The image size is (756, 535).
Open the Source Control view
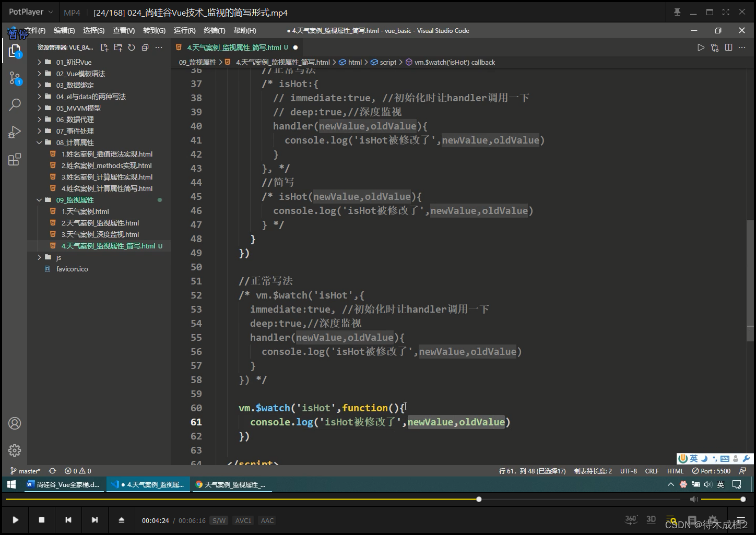[x=15, y=78]
